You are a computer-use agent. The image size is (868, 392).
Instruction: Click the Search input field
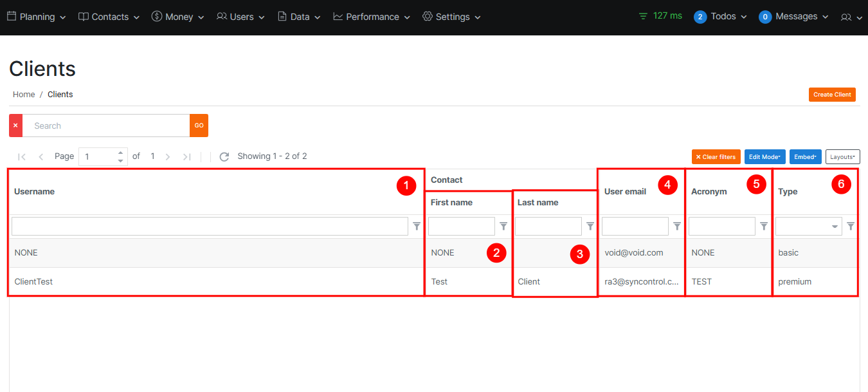[106, 126]
